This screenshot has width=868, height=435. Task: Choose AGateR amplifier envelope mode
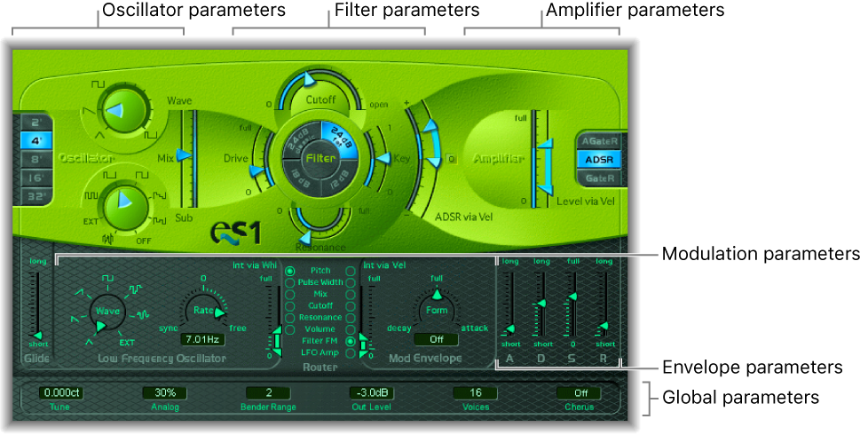click(x=599, y=141)
